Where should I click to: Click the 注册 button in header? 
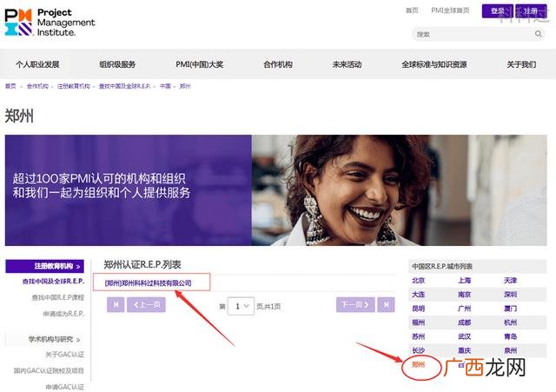pos(531,11)
